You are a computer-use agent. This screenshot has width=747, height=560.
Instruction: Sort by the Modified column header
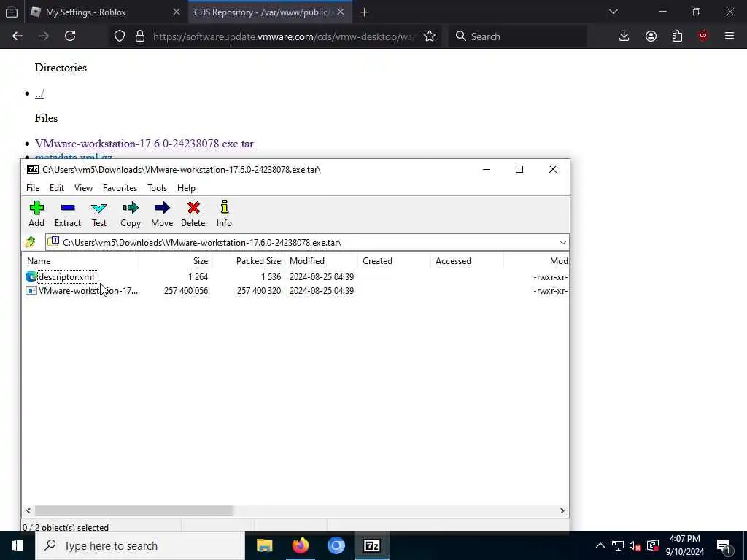click(321, 261)
